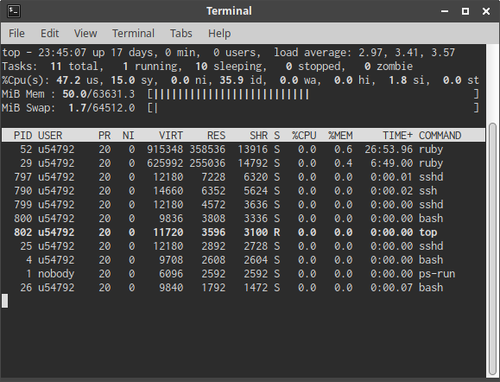The image size is (500, 382).
Task: Click the 6:49.00 TIME+ value
Action: click(392, 163)
